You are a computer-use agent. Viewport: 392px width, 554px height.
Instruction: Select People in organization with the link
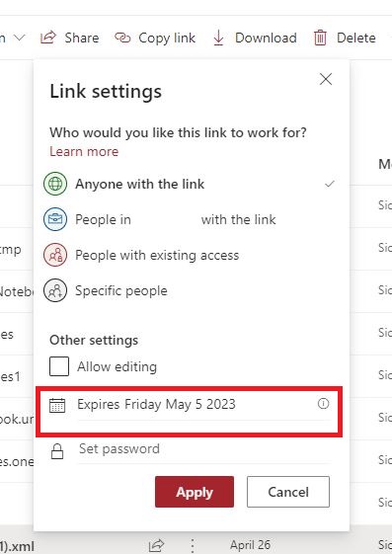(189, 219)
